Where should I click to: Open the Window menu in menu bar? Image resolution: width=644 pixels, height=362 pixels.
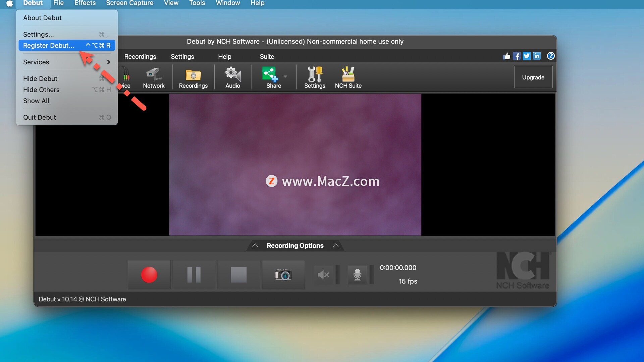pyautogui.click(x=228, y=3)
